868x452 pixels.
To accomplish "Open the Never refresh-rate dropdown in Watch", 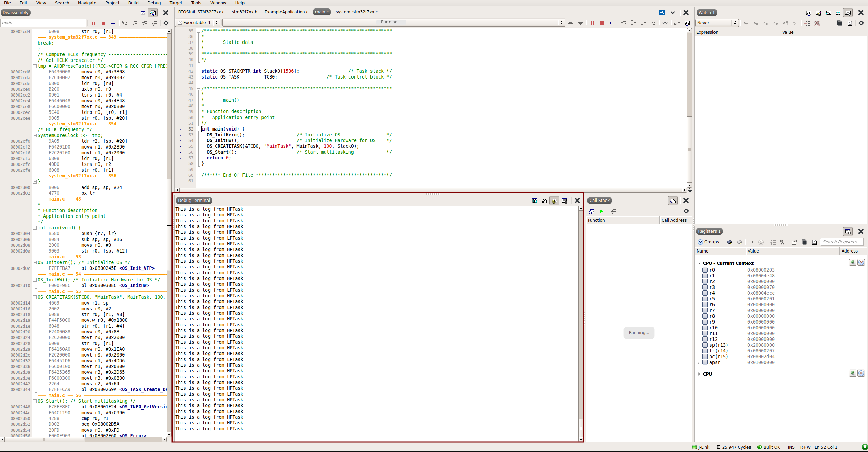I will pyautogui.click(x=717, y=23).
